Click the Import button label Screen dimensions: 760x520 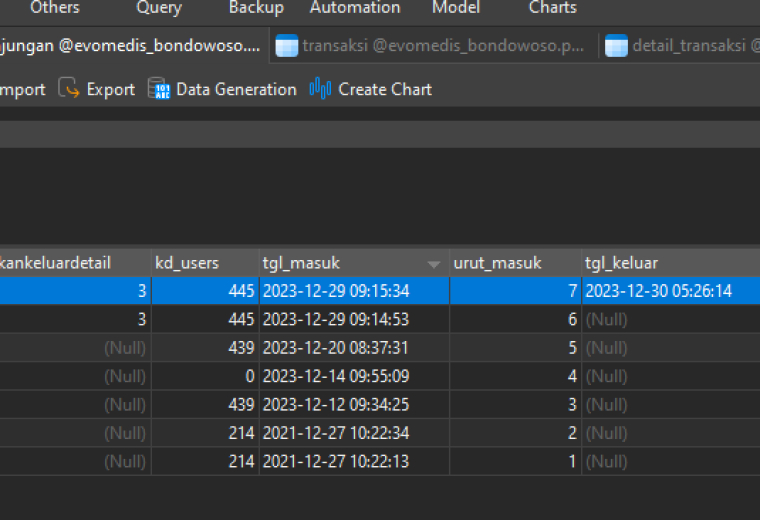[x=23, y=89]
